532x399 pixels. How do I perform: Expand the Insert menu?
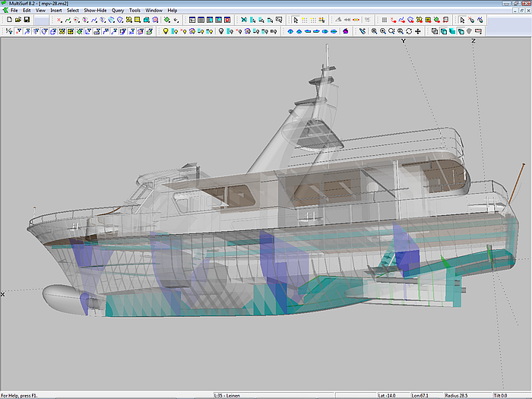(x=56, y=11)
